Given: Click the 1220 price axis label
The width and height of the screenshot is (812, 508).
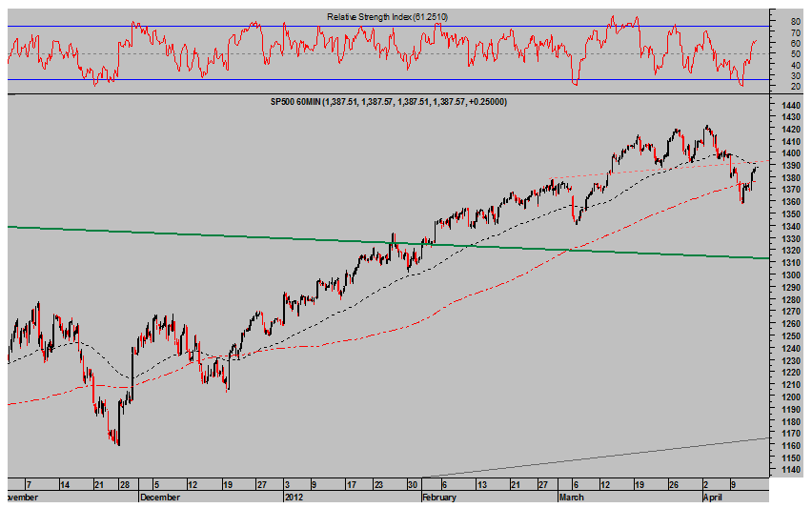Looking at the screenshot, I should (x=793, y=373).
